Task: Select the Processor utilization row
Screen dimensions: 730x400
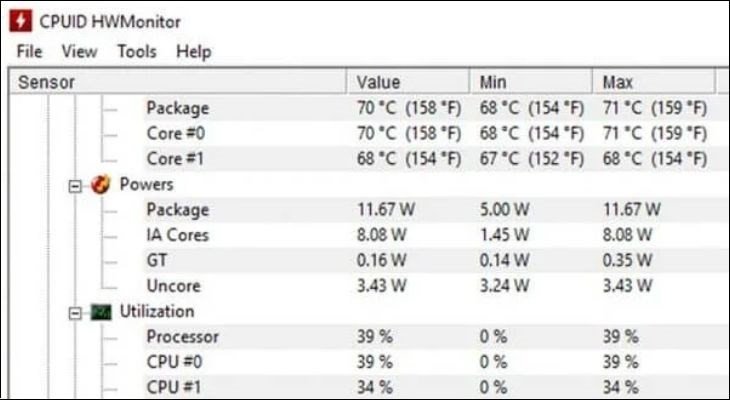Action: pos(182,337)
